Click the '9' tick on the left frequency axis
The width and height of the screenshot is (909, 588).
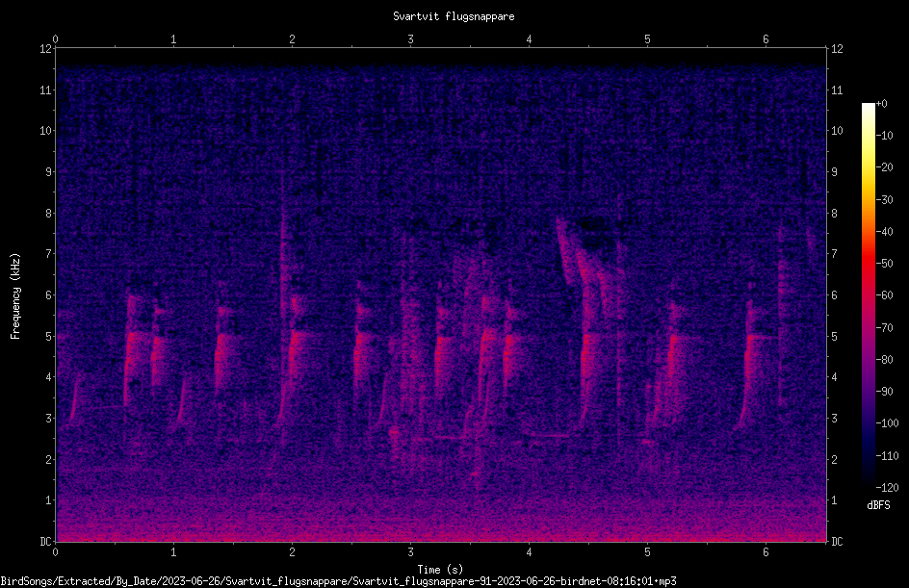click(48, 172)
